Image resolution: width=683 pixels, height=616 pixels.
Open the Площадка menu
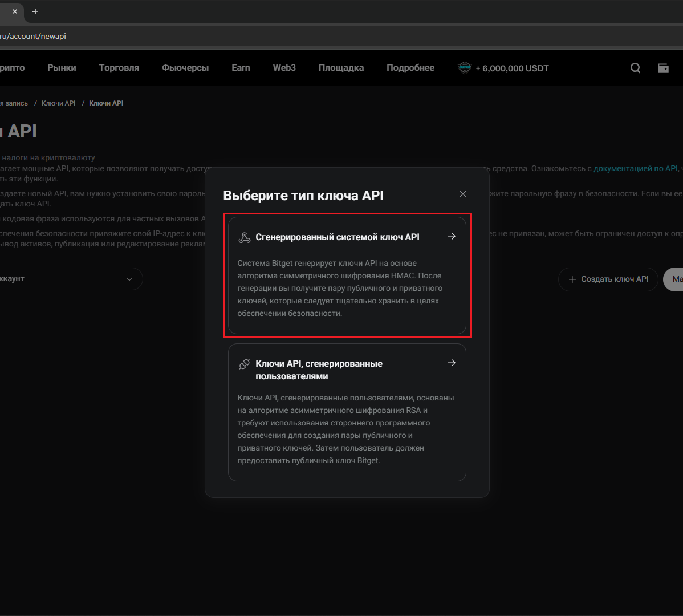click(341, 68)
